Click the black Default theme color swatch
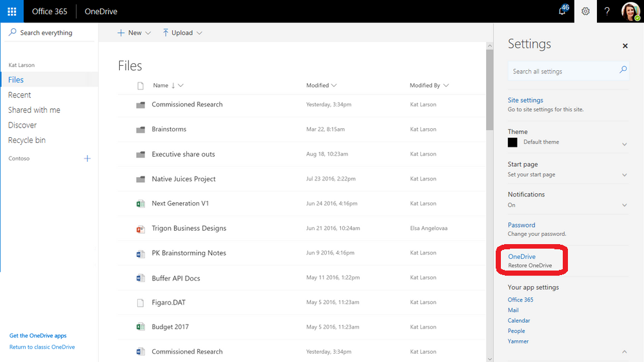 [512, 142]
